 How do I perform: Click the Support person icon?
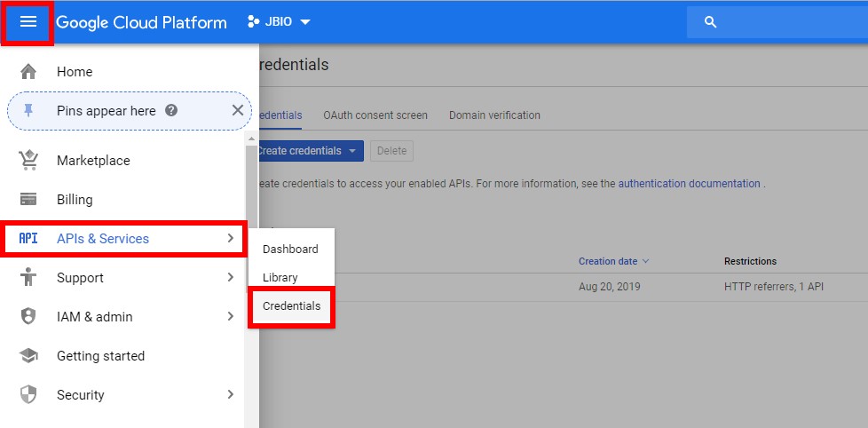pyautogui.click(x=27, y=277)
